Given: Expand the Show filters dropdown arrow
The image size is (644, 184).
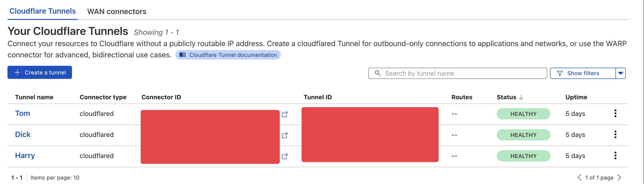Looking at the screenshot, I should point(620,73).
